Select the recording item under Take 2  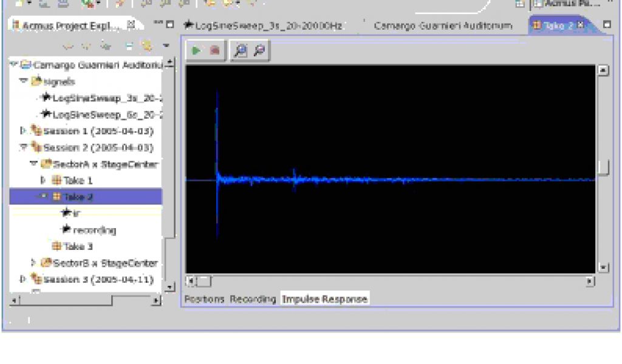pos(94,230)
